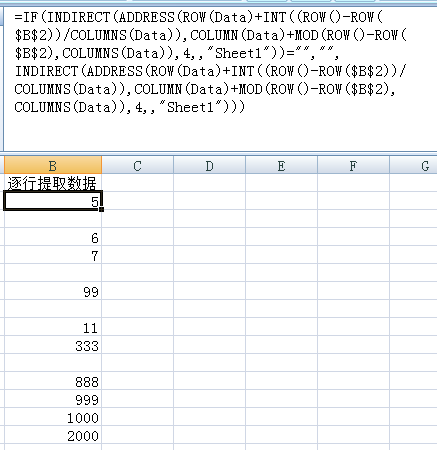Select column F header

353,165
